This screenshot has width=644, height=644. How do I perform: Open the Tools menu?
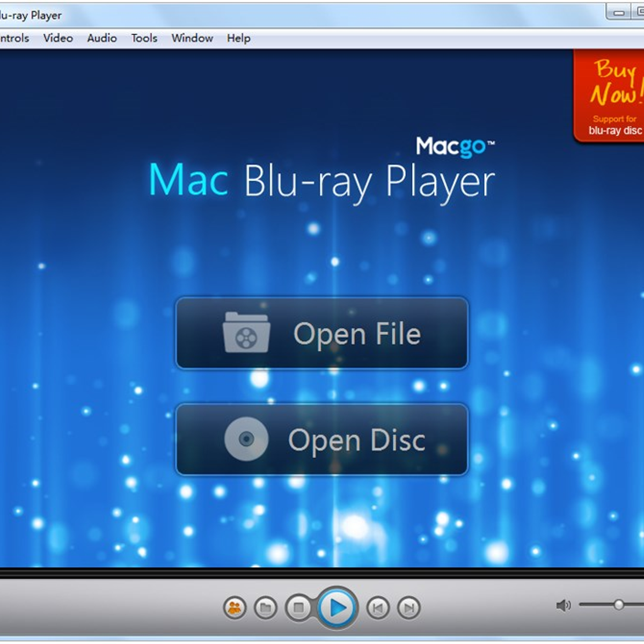click(x=144, y=38)
